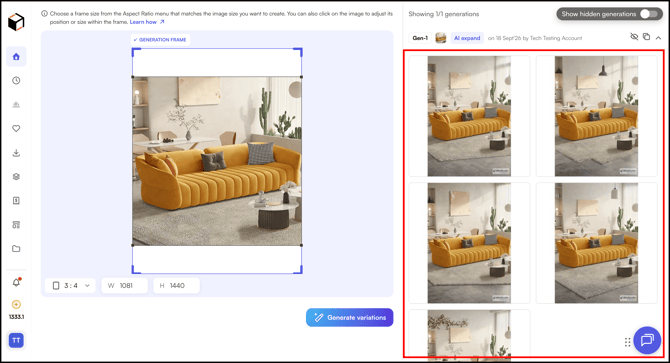Click the credits coin icon
This screenshot has height=363, width=670.
(x=16, y=304)
